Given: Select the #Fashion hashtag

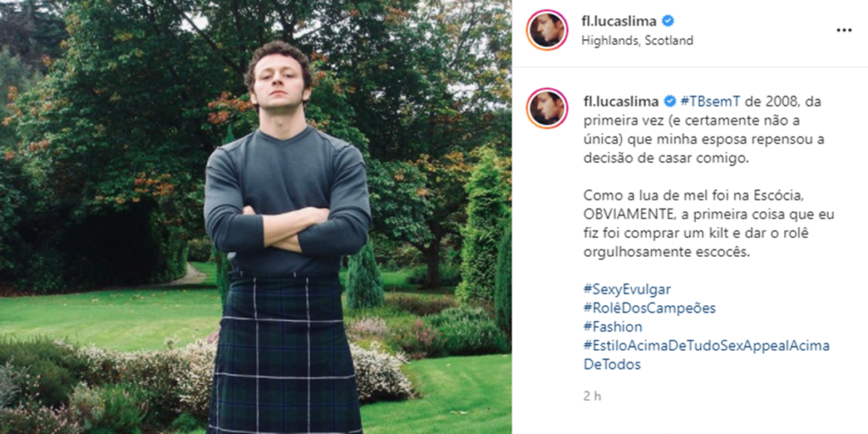Looking at the screenshot, I should pos(612,326).
